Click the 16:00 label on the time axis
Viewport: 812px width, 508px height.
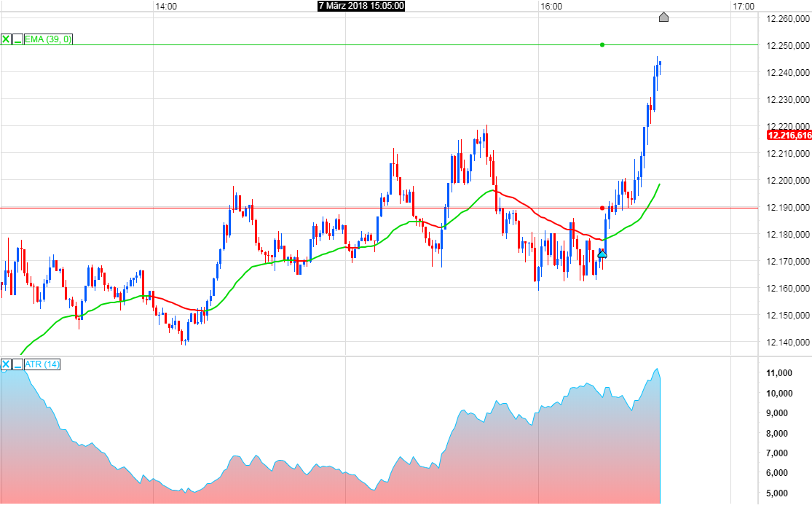coord(551,5)
